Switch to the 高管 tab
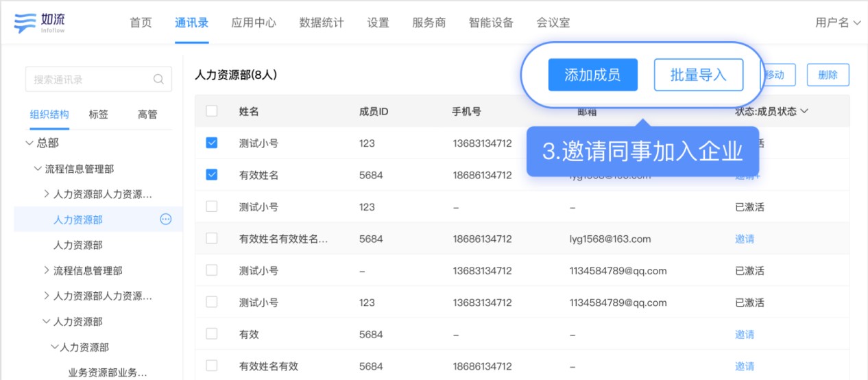This screenshot has width=868, height=380. tap(147, 115)
